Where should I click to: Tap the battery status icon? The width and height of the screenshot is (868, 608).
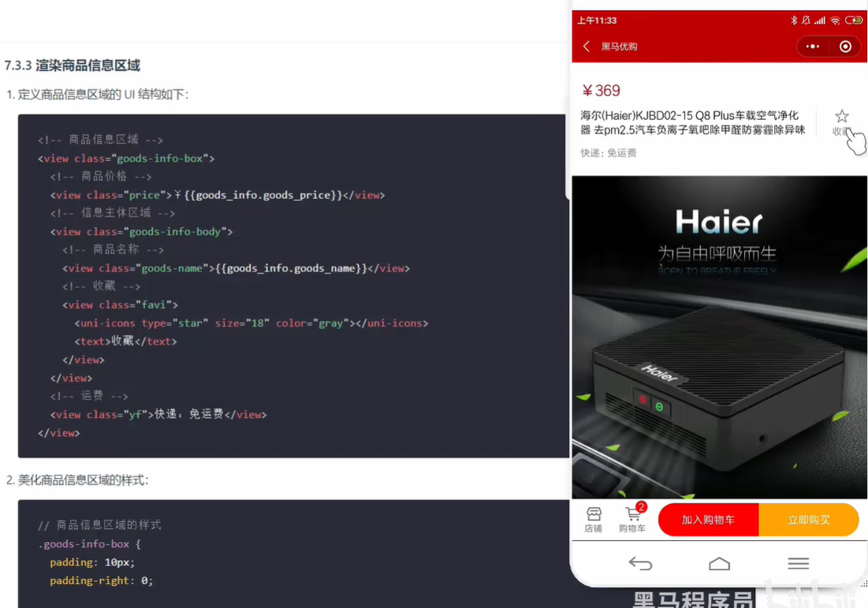tap(854, 21)
